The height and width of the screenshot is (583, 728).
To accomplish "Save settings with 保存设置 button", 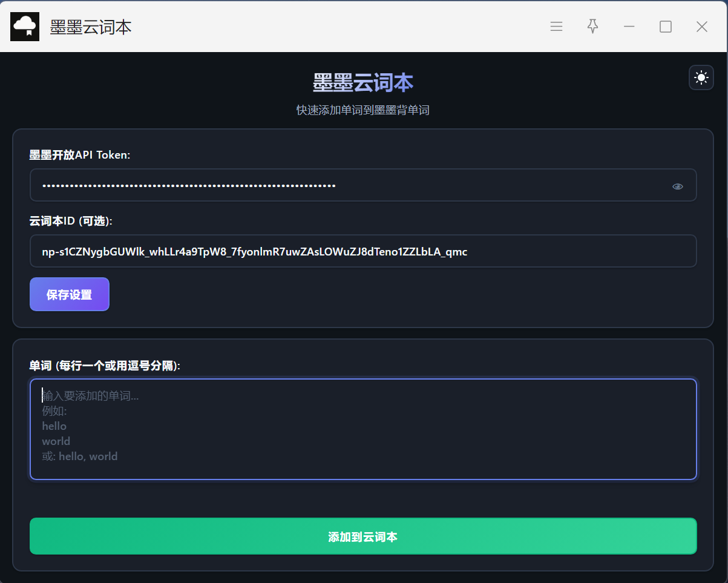I will tap(70, 294).
